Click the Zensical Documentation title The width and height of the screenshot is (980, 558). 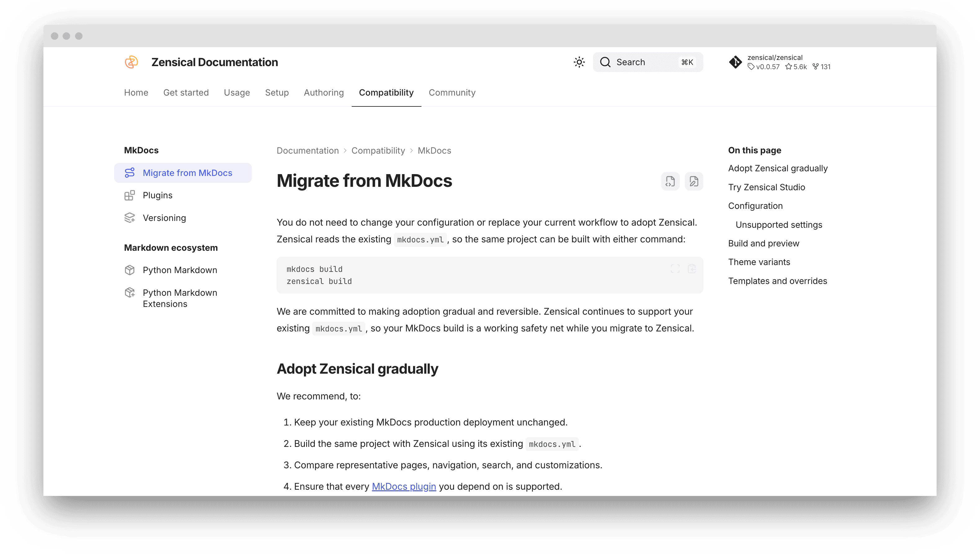215,62
